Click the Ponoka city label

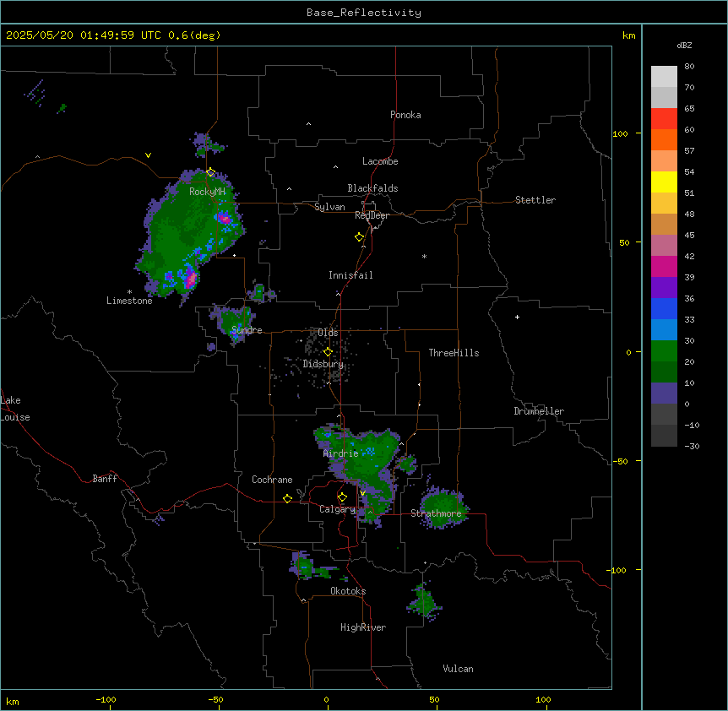pyautogui.click(x=405, y=115)
